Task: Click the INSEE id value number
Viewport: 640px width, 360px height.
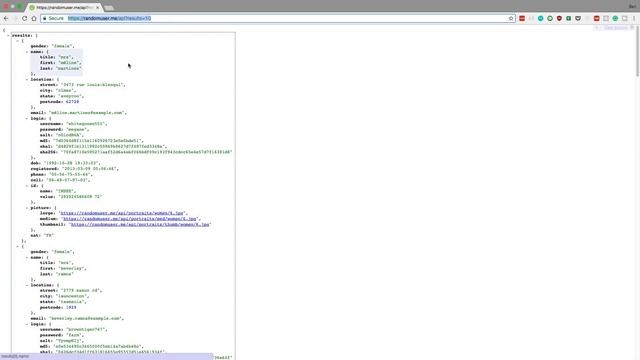Action: [x=80, y=197]
